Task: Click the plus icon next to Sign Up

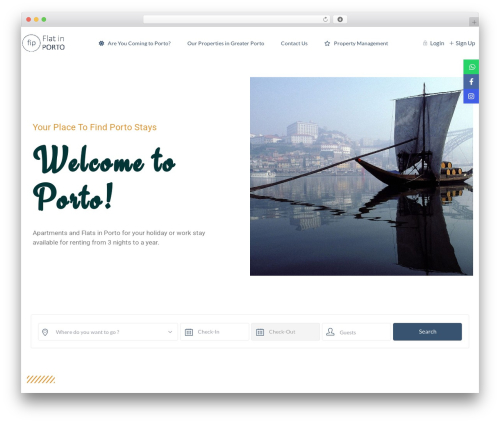Action: click(x=451, y=43)
